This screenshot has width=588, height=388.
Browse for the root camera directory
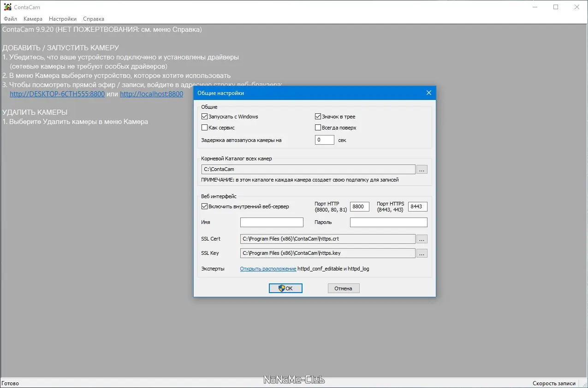[422, 170]
